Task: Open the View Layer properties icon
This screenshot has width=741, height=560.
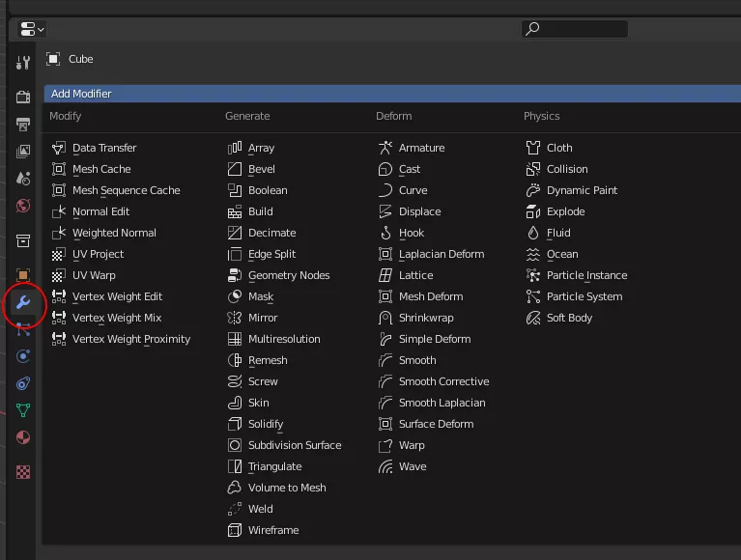Action: click(23, 152)
